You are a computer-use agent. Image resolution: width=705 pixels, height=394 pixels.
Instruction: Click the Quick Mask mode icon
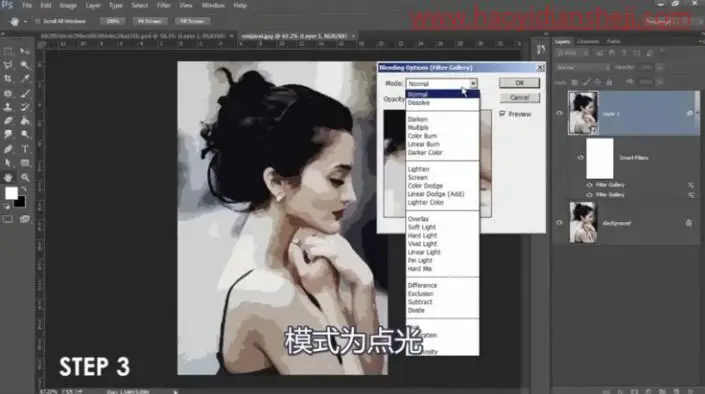tap(8, 219)
